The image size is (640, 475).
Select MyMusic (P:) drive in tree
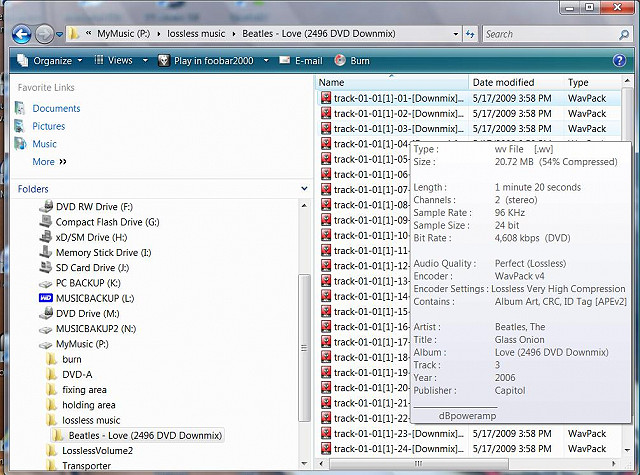(82, 344)
